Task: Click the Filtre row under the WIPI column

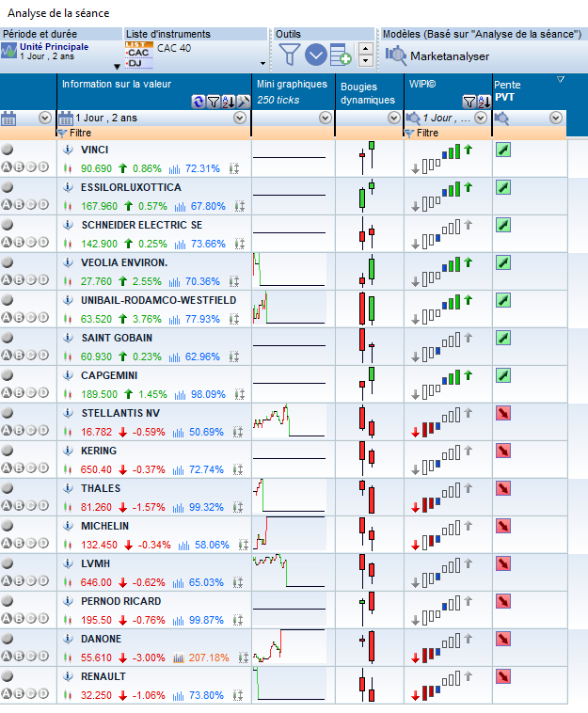Action: point(448,133)
